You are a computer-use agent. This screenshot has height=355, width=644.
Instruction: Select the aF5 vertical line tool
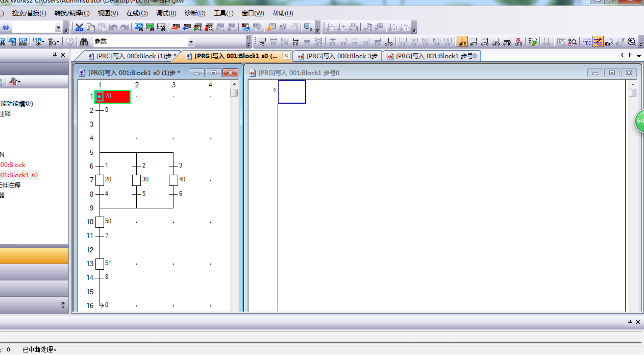coord(462,42)
